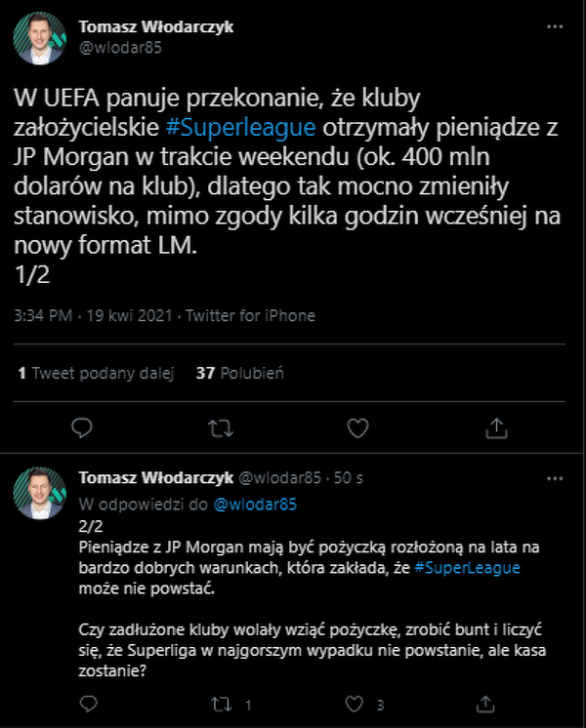Image resolution: width=586 pixels, height=728 pixels.
Task: Open @wlodar85 mention in reply header
Action: 255,505
